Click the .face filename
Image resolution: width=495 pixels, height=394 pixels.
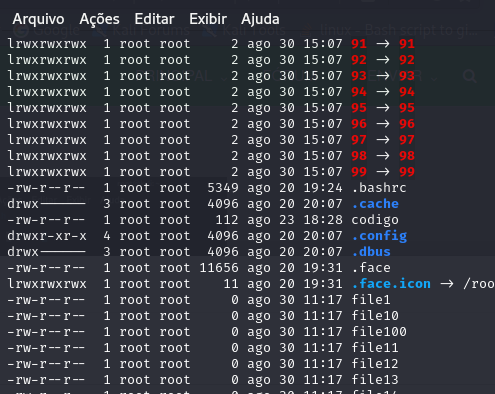[x=371, y=268]
